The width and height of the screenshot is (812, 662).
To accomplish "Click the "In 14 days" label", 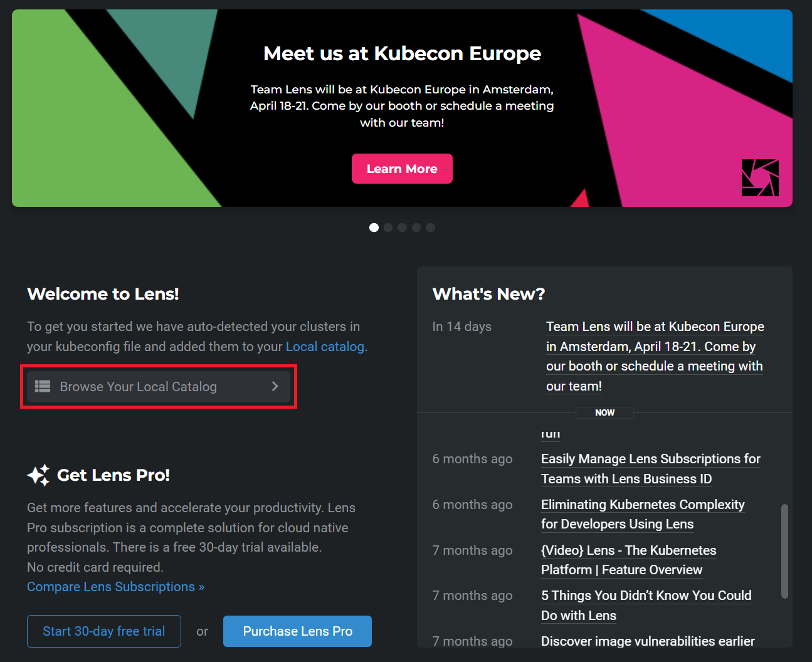I will (462, 327).
